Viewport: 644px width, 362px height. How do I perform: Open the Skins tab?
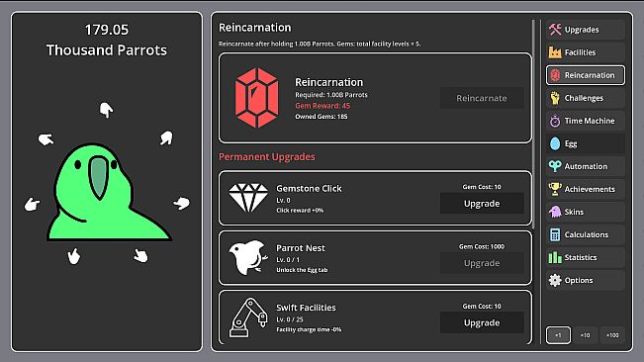coord(586,212)
